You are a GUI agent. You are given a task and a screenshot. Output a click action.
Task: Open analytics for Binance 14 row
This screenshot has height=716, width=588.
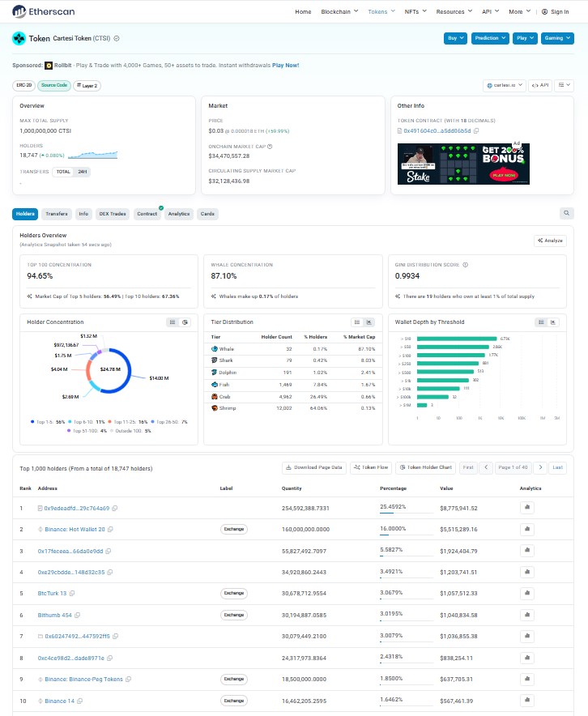click(x=526, y=700)
